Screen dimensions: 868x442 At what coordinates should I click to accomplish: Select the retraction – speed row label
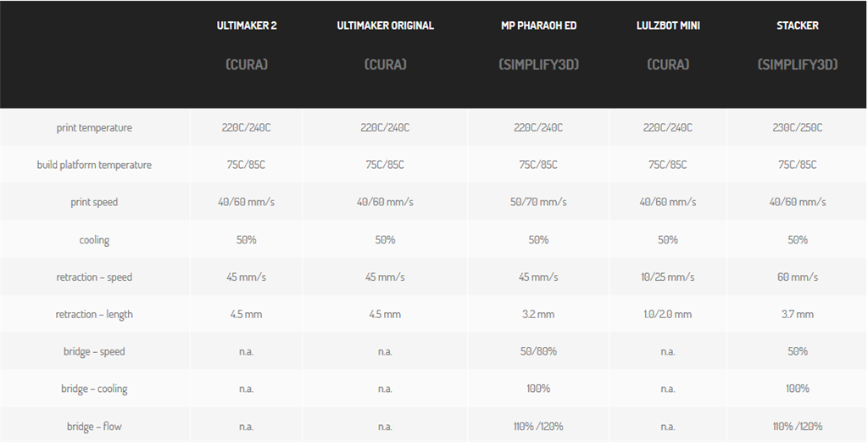[x=94, y=277]
